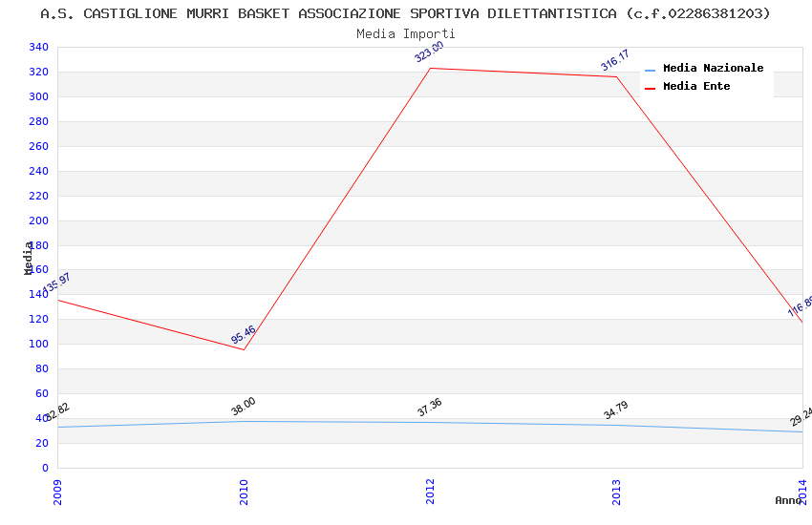The image size is (812, 525).
Task: Click the 2009 x-axis year label
Action: pyautogui.click(x=57, y=493)
